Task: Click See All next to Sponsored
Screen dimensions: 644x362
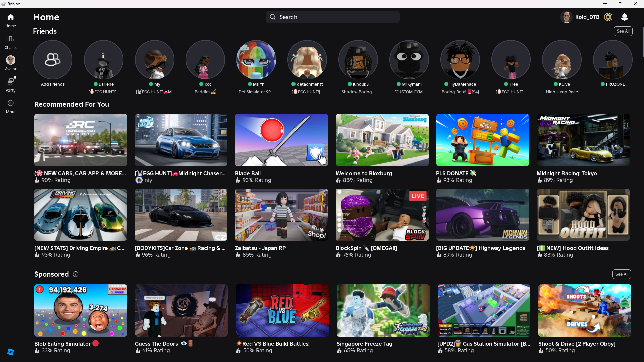Action: point(622,274)
